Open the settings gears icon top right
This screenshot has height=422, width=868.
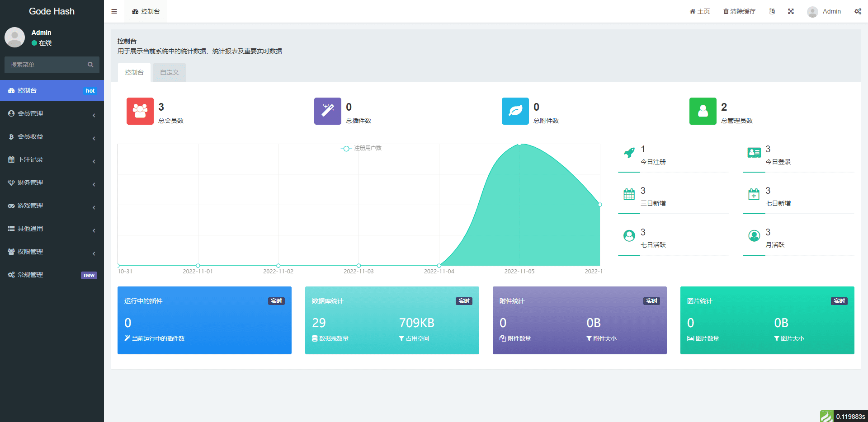click(x=857, y=11)
